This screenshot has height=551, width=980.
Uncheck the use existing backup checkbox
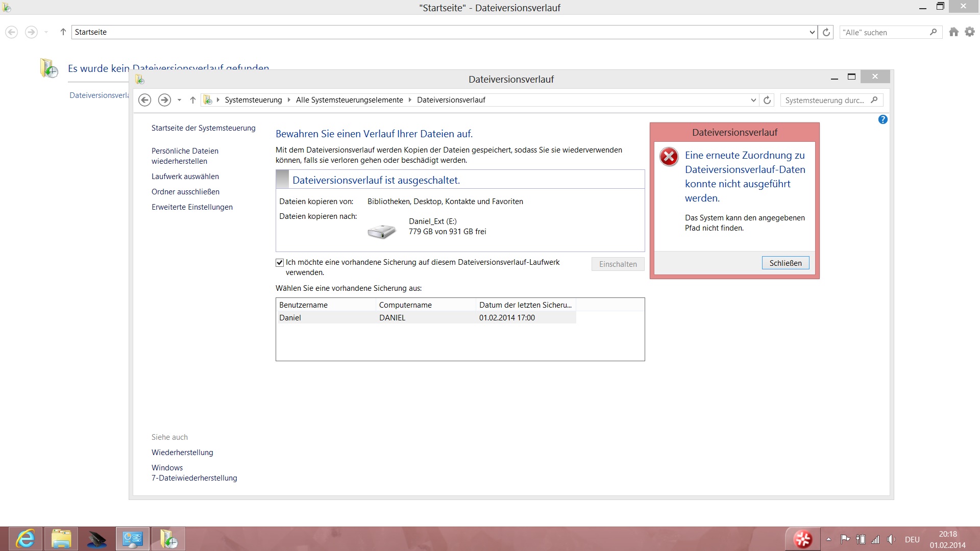[x=280, y=263]
